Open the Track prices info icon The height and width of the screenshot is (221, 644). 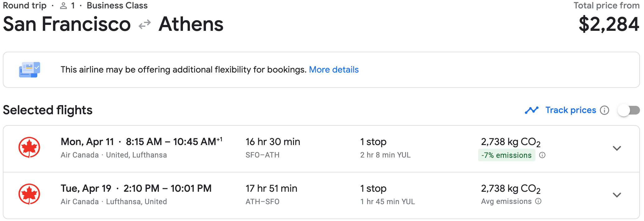[x=604, y=110]
